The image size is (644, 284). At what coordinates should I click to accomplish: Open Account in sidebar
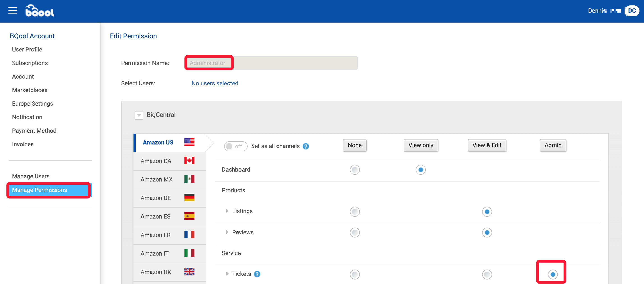pyautogui.click(x=23, y=76)
